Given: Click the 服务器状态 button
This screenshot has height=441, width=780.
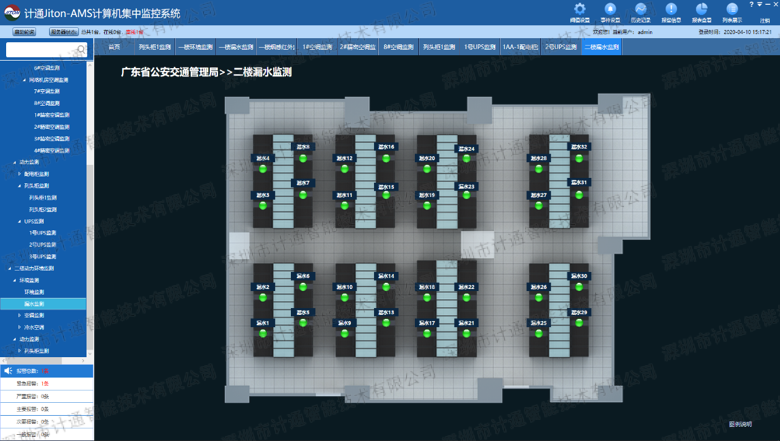Looking at the screenshot, I should (63, 32).
